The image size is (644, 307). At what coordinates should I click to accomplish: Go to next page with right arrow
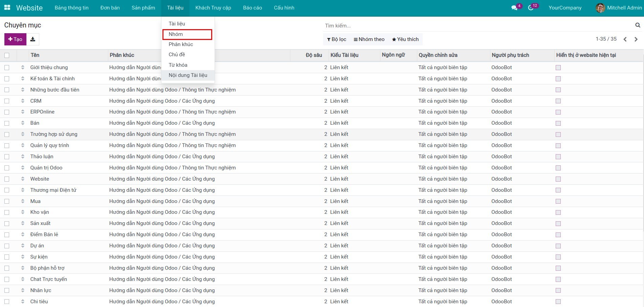(636, 39)
